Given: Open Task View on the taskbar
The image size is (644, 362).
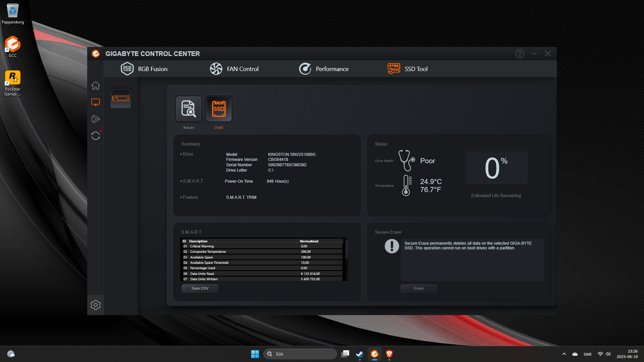Looking at the screenshot, I should click(x=345, y=354).
